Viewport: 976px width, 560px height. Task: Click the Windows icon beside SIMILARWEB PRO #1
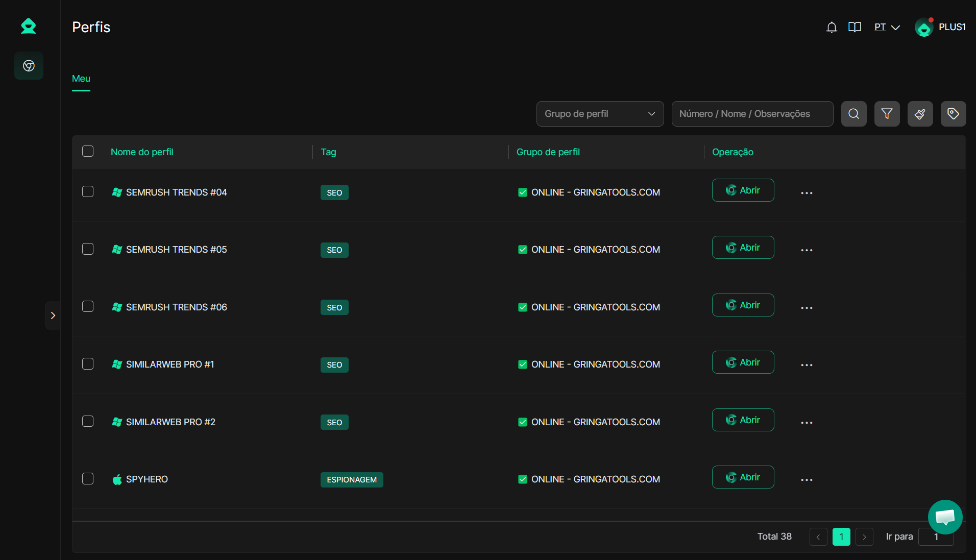[117, 364]
